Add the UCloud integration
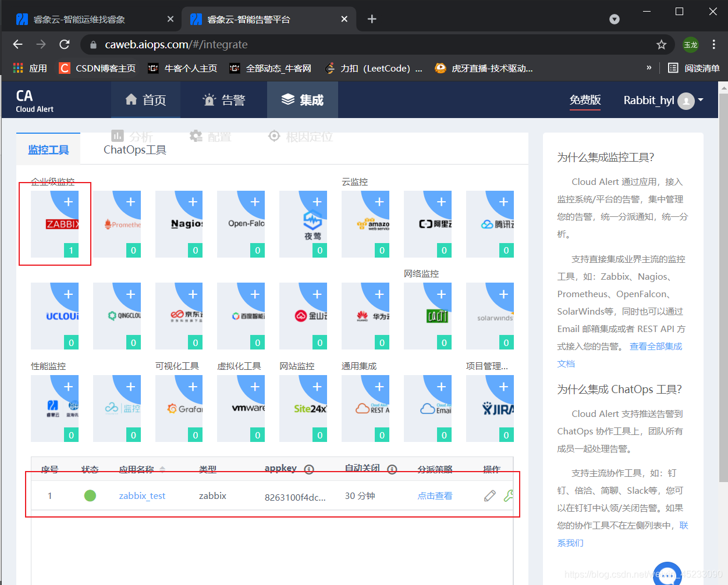The width and height of the screenshot is (728, 585). click(x=55, y=316)
